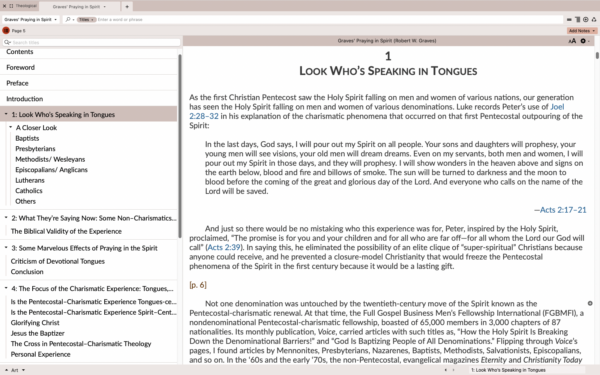Open Is the Experience Spirit-Centered entry

click(x=94, y=312)
